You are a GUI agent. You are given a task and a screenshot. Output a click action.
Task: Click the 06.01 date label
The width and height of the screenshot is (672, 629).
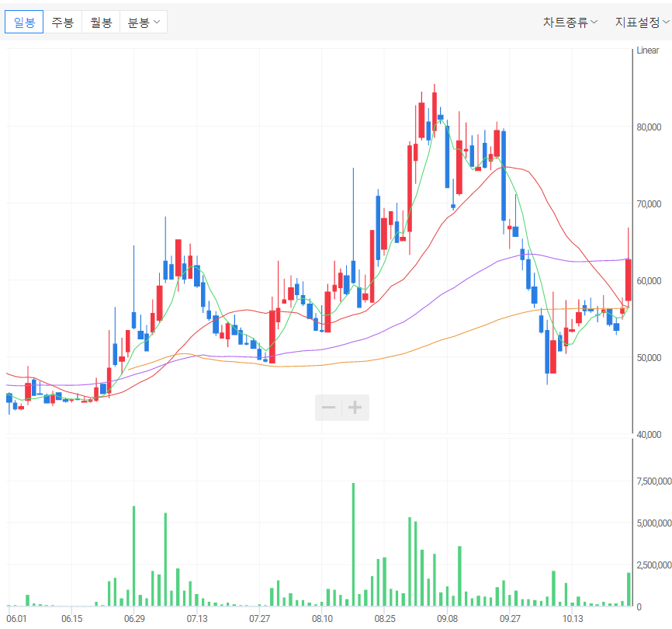[x=16, y=618]
